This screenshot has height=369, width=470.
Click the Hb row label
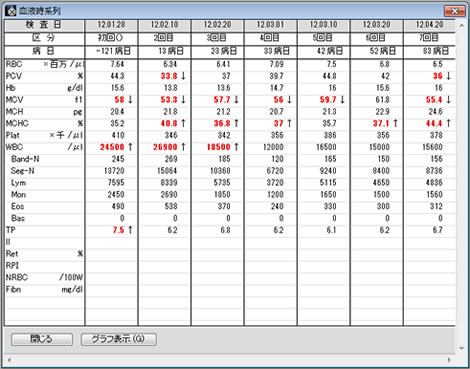[10, 88]
